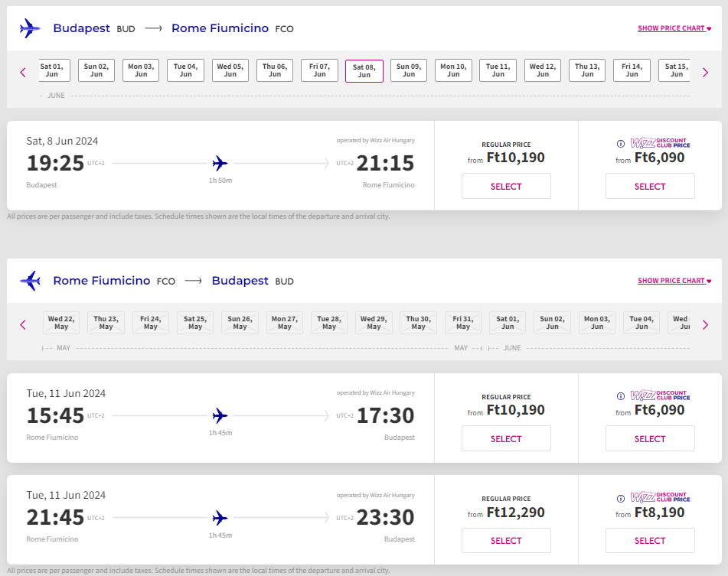Click the 1h 50m flight duration
Image resolution: width=728 pixels, height=576 pixels.
click(220, 181)
